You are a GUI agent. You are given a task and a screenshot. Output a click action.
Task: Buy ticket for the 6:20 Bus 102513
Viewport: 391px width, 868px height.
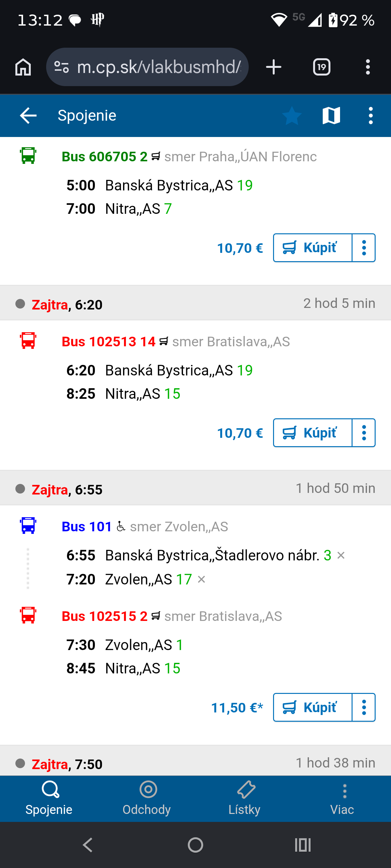point(312,433)
